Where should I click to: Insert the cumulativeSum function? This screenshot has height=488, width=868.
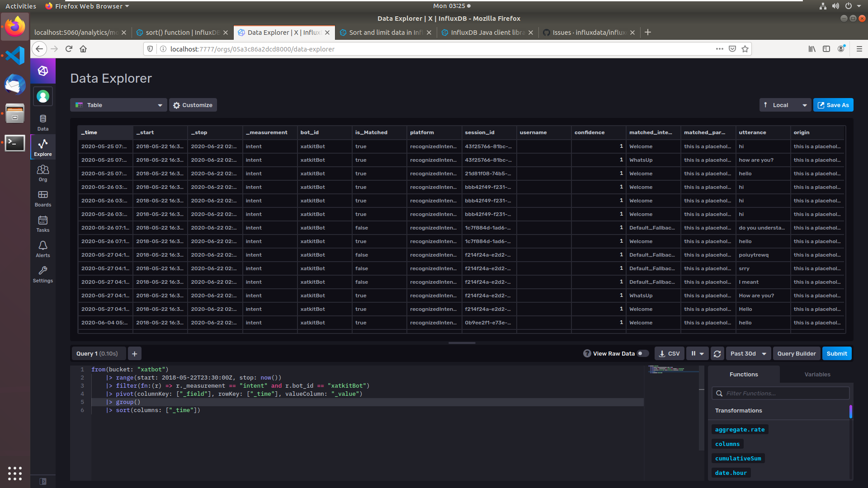coord(738,459)
